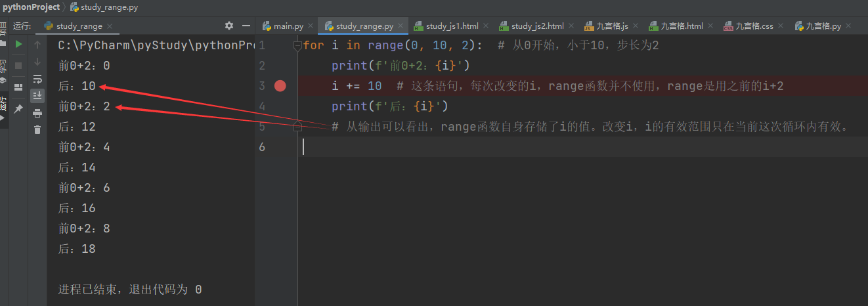The height and width of the screenshot is (306, 868).
Task: Click fold end marker on line 5
Action: 297,126
